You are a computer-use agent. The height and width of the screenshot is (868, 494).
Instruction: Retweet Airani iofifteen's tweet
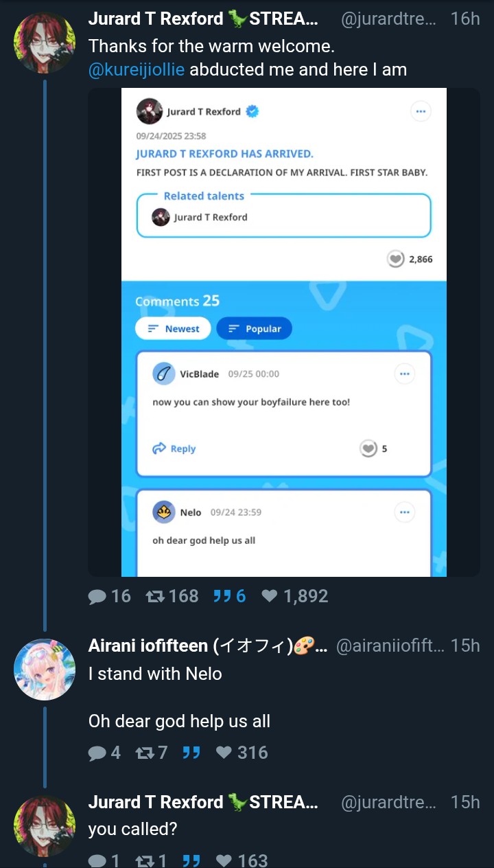click(x=151, y=753)
